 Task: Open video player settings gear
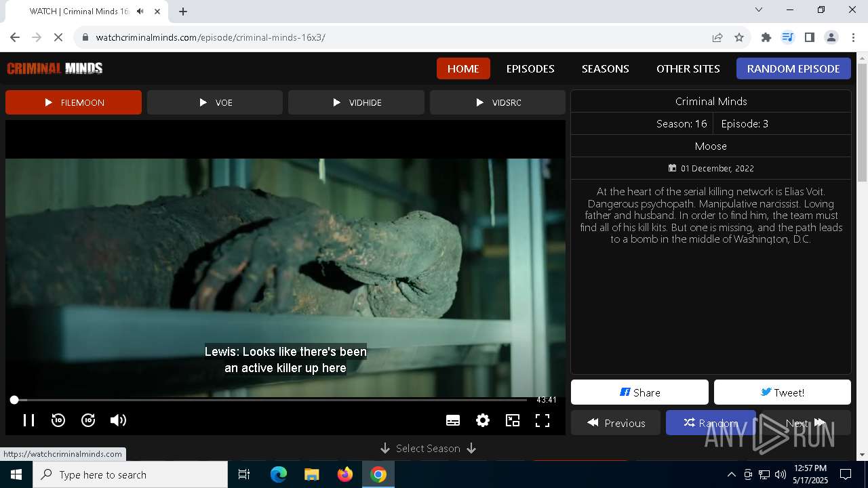tap(483, 420)
